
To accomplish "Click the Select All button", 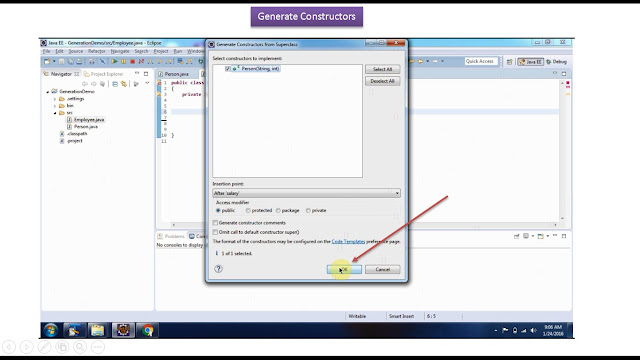I will point(382,69).
